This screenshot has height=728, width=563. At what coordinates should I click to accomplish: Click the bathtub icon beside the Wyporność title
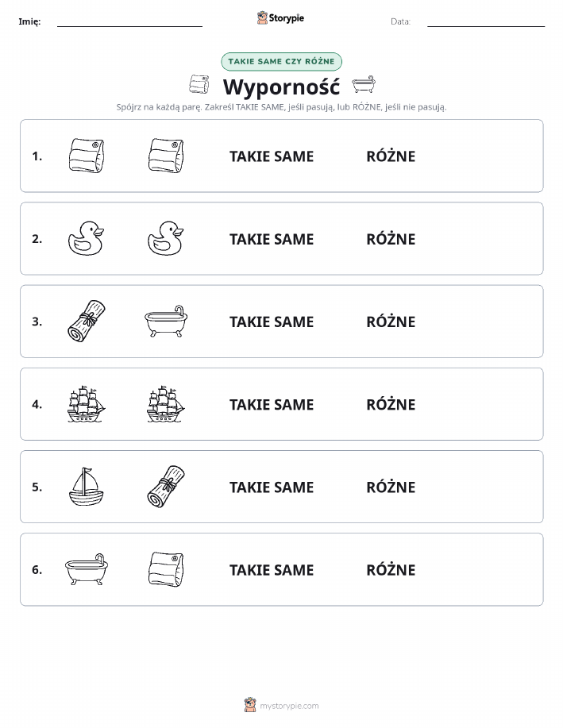point(363,84)
